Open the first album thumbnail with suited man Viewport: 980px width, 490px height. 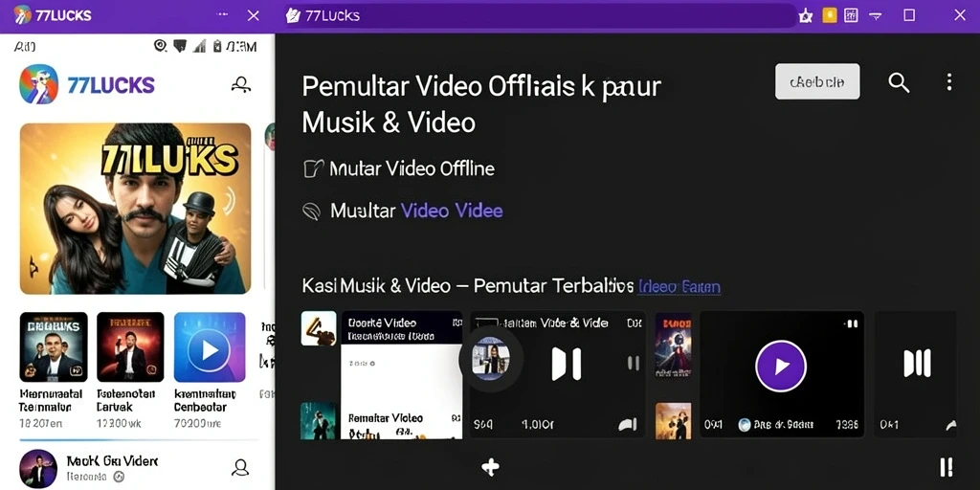(54, 346)
